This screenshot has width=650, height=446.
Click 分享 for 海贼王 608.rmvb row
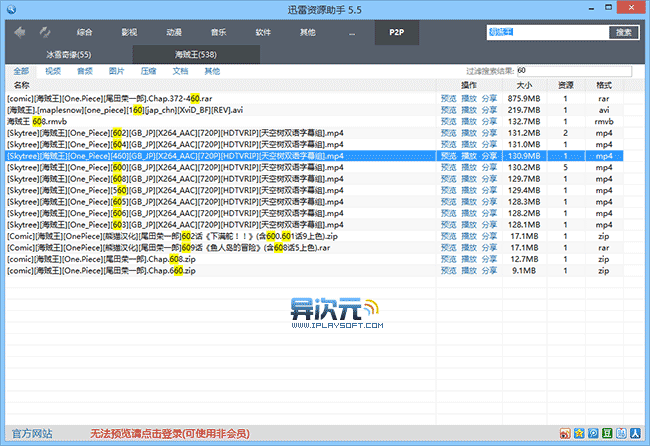[x=489, y=121]
